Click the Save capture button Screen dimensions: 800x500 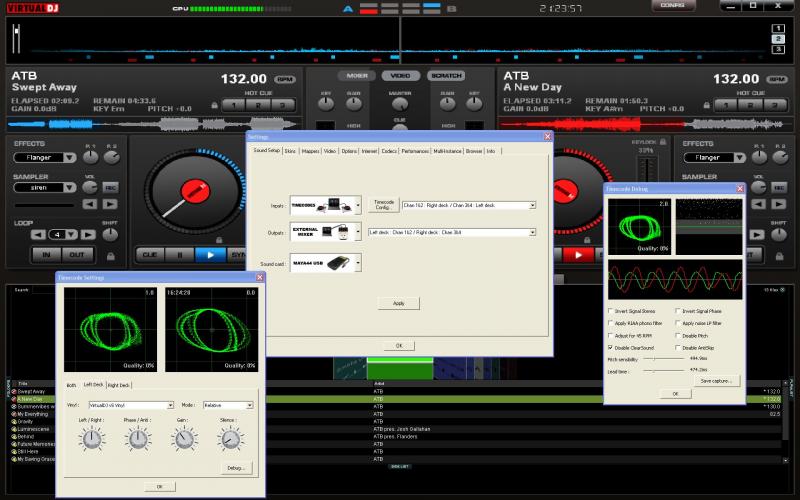click(717, 381)
